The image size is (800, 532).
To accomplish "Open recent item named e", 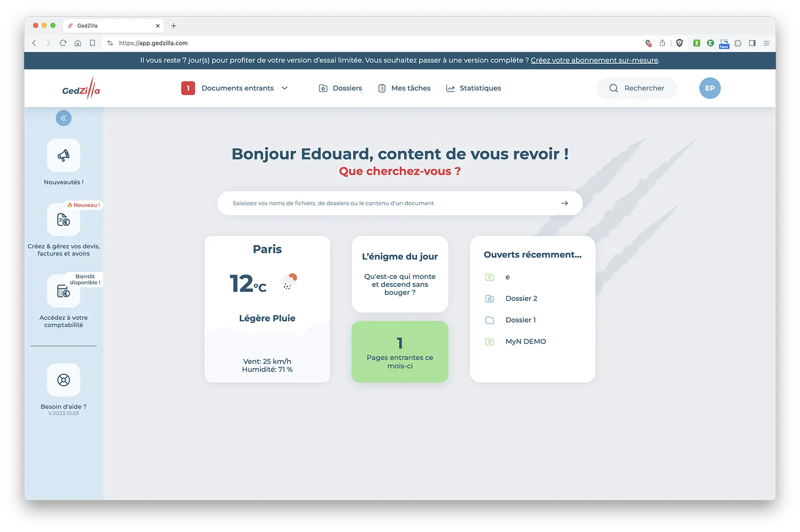I will point(507,277).
